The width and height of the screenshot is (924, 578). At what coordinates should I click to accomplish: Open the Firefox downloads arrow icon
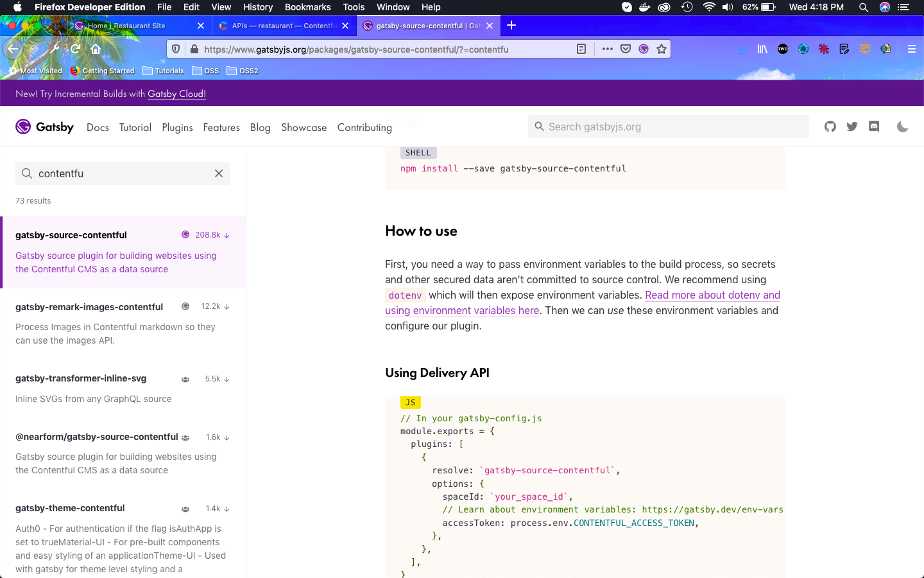pos(742,49)
